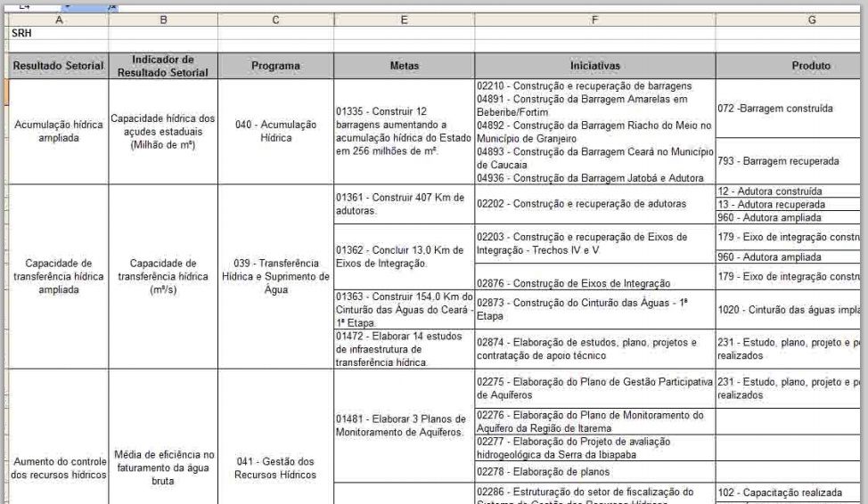The height and width of the screenshot is (504, 868).
Task: Click the insert function fx icon
Action: [112, 7]
